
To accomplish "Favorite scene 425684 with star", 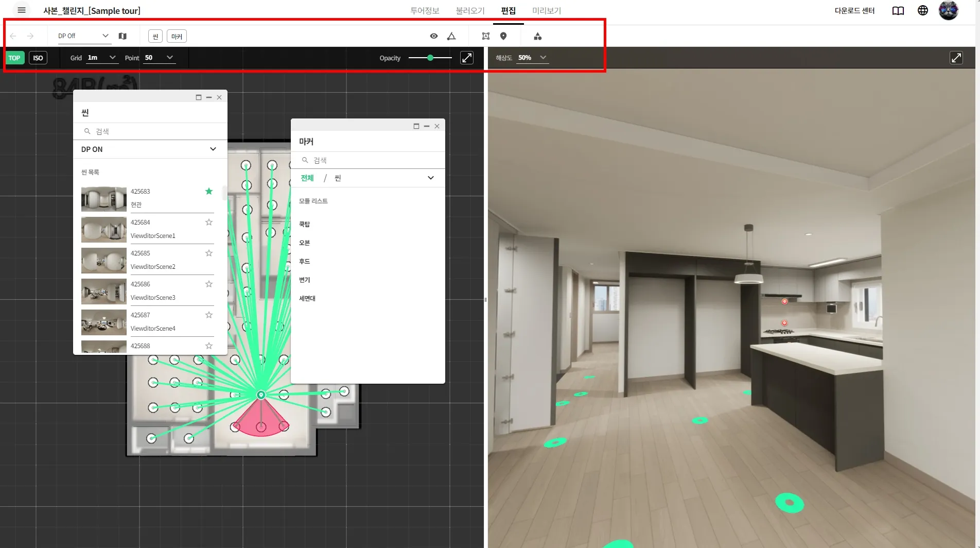I will (x=209, y=222).
